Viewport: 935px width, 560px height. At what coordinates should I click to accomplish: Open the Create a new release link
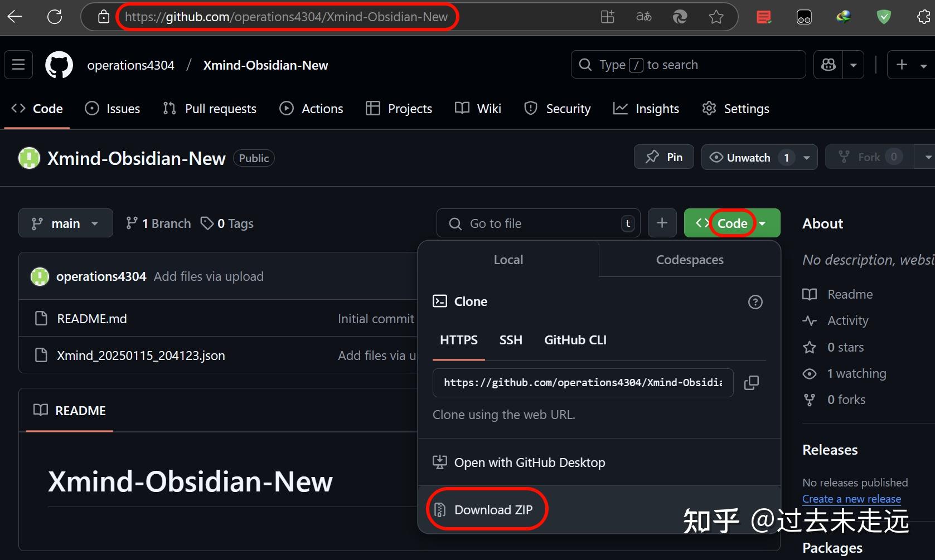pos(851,499)
